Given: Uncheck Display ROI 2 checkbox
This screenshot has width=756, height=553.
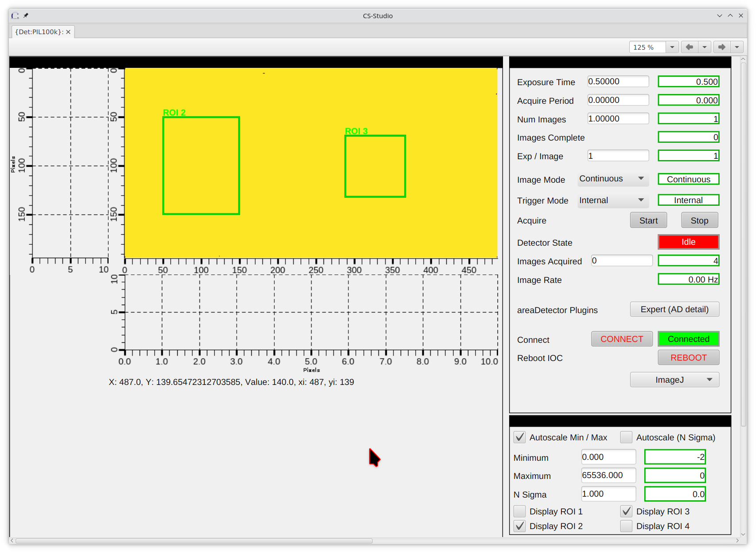Looking at the screenshot, I should point(520,526).
